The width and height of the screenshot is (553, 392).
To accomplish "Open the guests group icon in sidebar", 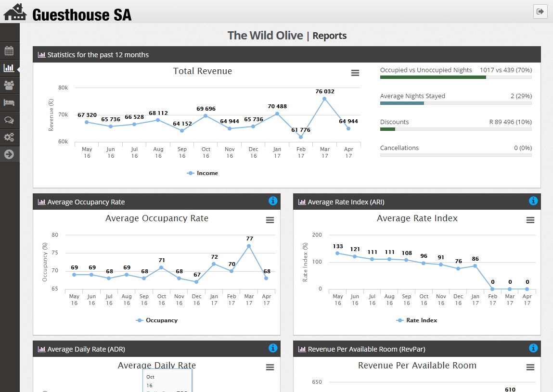I will point(9,86).
